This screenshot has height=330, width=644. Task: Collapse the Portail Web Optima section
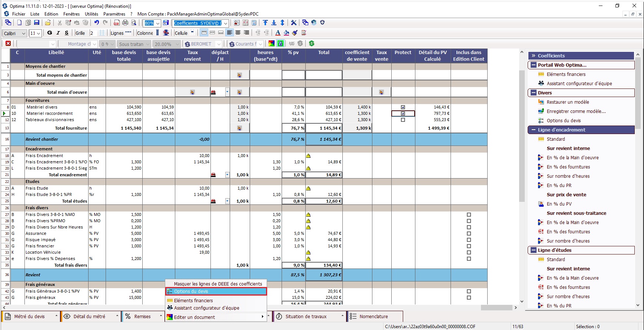coord(534,65)
